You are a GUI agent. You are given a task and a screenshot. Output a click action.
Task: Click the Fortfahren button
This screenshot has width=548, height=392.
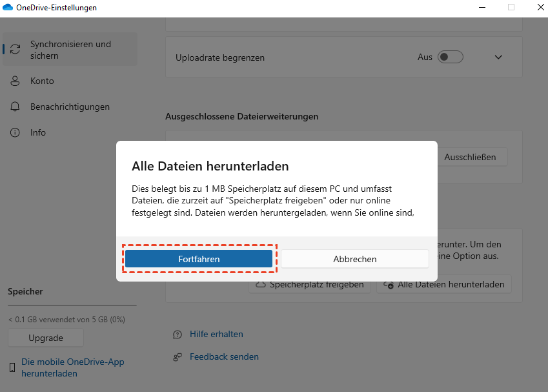[199, 259]
